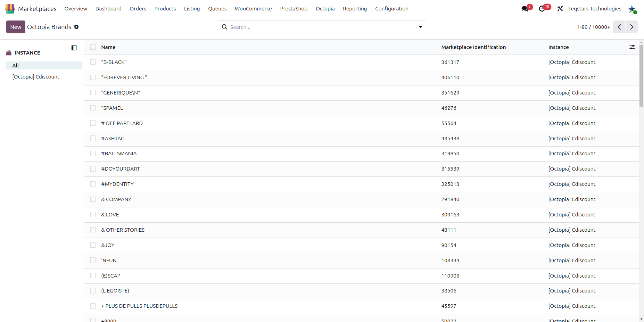Image resolution: width=644 pixels, height=322 pixels.
Task: Open the WooCommerce menu
Action: 253,9
